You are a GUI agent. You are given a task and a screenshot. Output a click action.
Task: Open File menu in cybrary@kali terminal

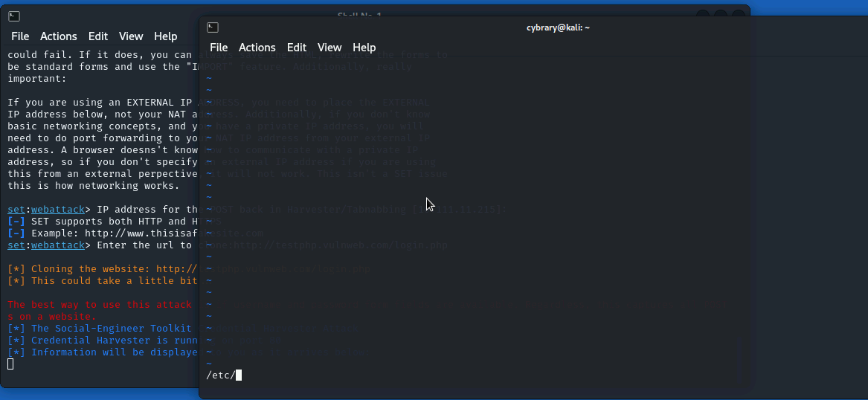pos(218,48)
